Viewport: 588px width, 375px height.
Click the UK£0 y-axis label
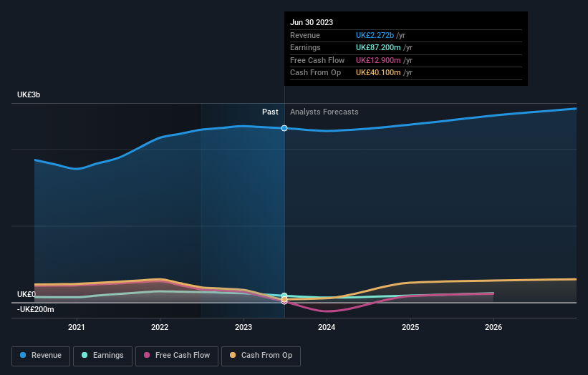coord(26,294)
